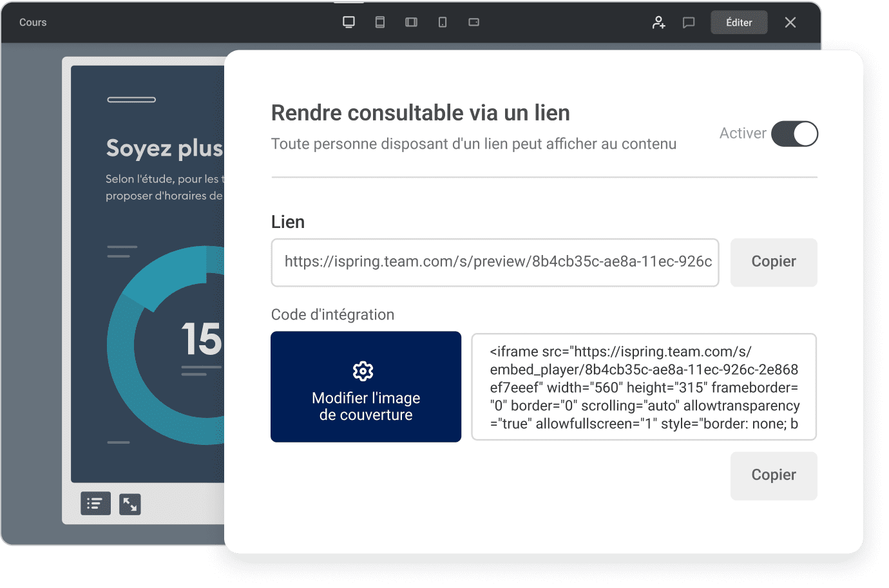This screenshot has height=588, width=889.
Task: Copy the shareable link with Copier
Action: (773, 262)
